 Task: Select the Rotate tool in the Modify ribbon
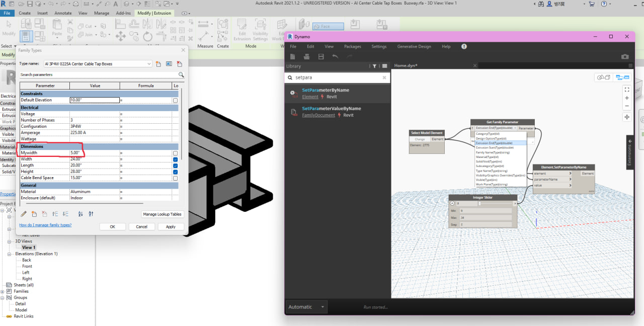tap(147, 36)
